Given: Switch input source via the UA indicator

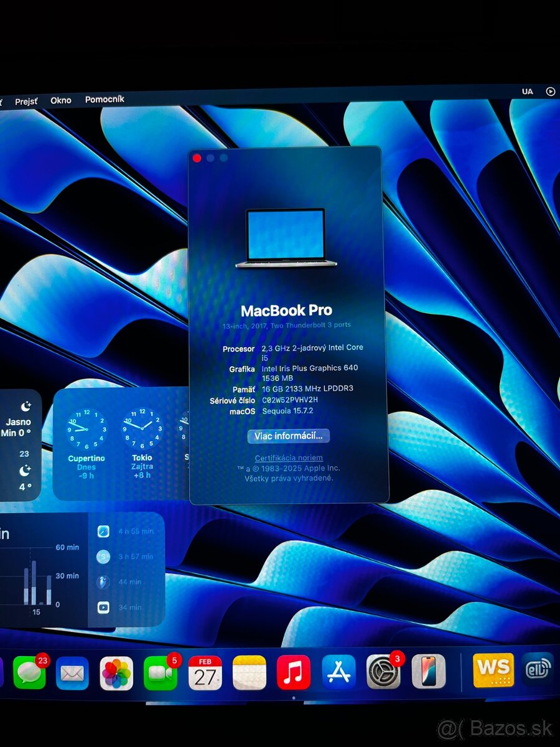Looking at the screenshot, I should pyautogui.click(x=526, y=92).
